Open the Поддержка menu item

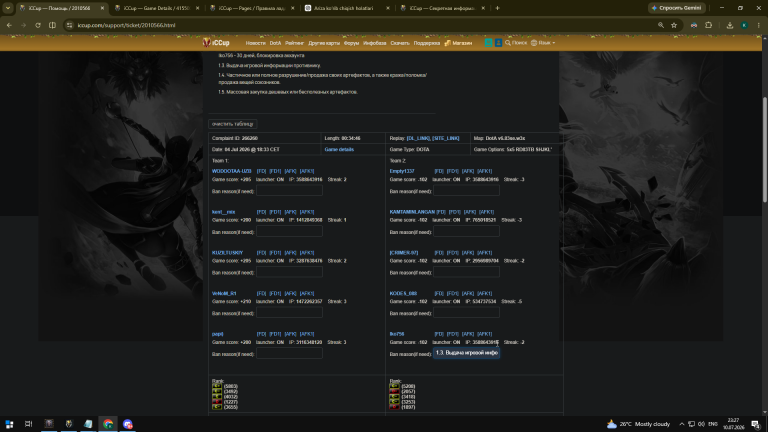427,43
